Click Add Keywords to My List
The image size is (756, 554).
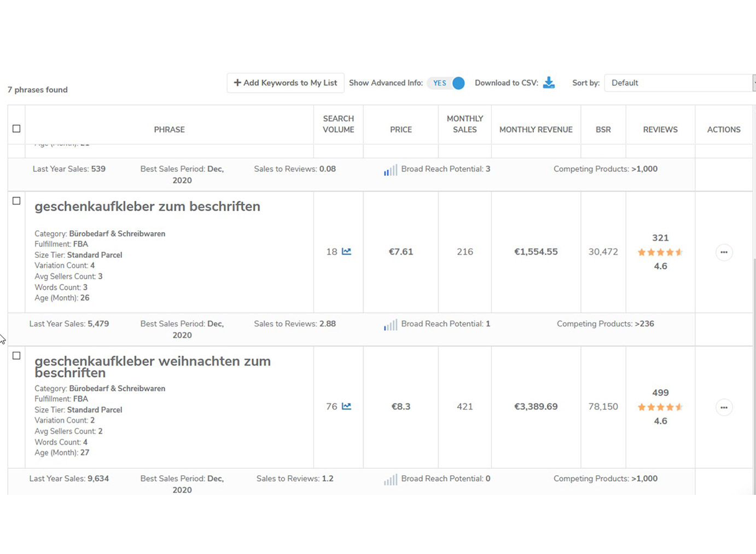pos(286,83)
